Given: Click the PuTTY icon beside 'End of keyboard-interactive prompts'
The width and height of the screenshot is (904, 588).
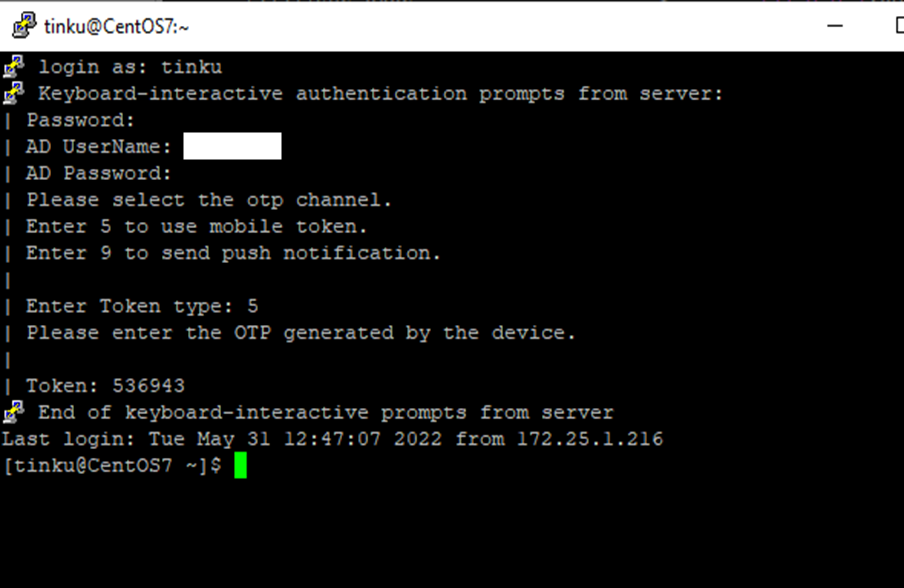Looking at the screenshot, I should point(14,412).
